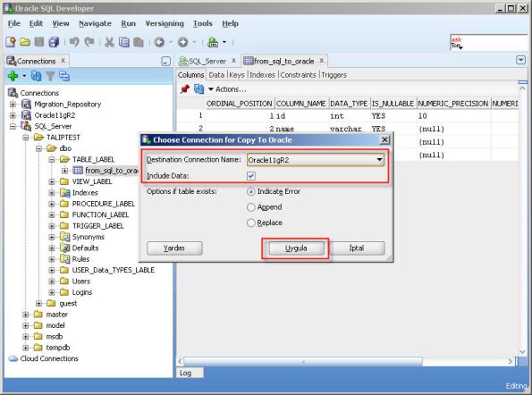532x395 pixels.
Task: Minimize the Connections panel
Action: click(165, 62)
